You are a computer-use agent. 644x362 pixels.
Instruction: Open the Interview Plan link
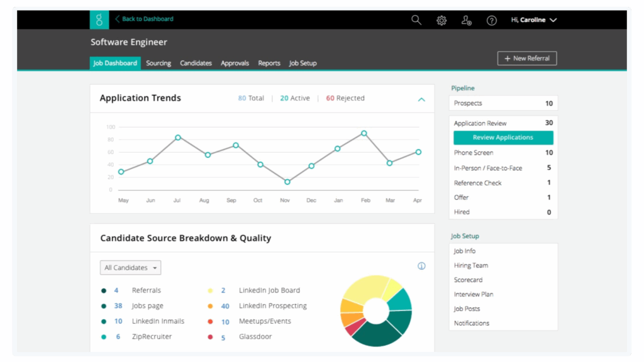[x=474, y=294]
